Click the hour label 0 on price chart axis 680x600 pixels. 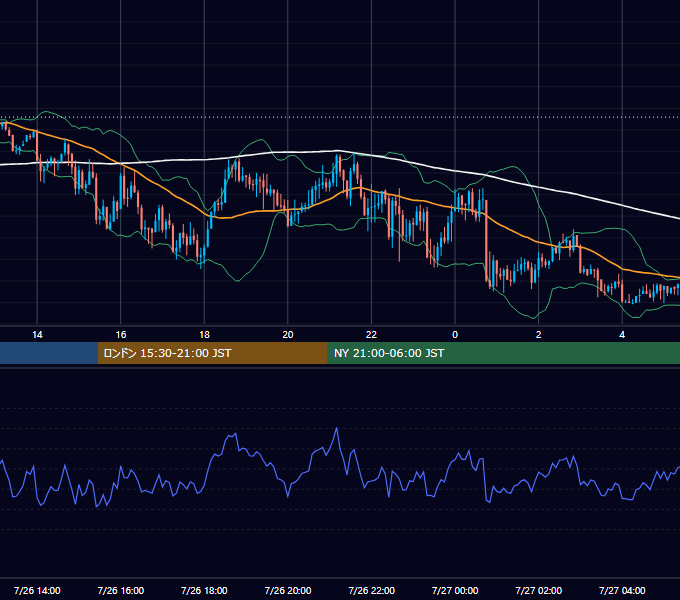click(x=455, y=335)
